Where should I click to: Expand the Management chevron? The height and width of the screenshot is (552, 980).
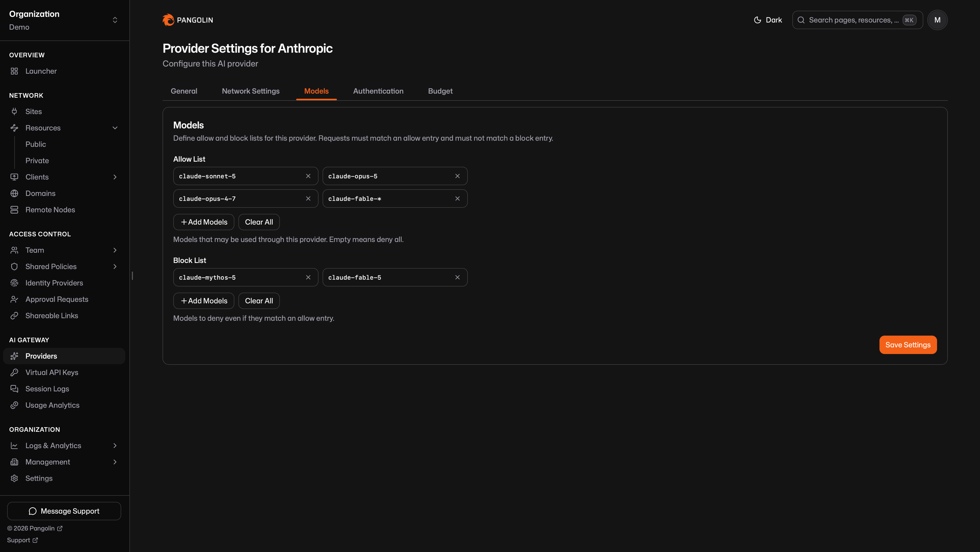tap(115, 462)
